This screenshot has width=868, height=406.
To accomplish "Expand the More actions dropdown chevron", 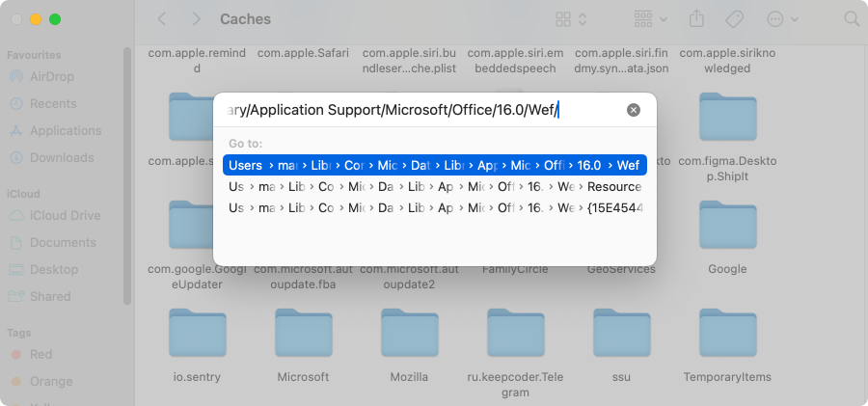I will 795,19.
